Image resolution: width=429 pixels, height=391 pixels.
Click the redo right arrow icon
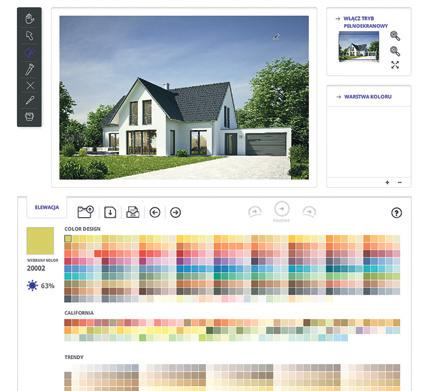(176, 212)
